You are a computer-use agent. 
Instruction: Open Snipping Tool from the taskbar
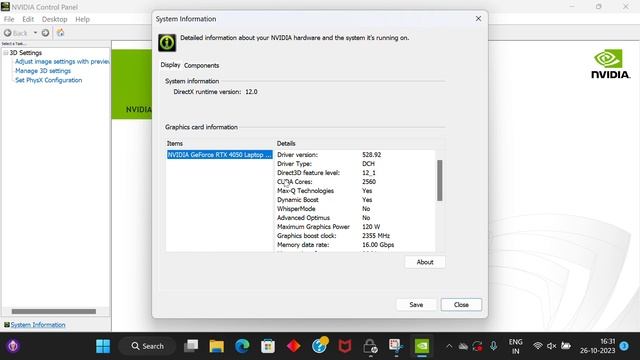396,346
